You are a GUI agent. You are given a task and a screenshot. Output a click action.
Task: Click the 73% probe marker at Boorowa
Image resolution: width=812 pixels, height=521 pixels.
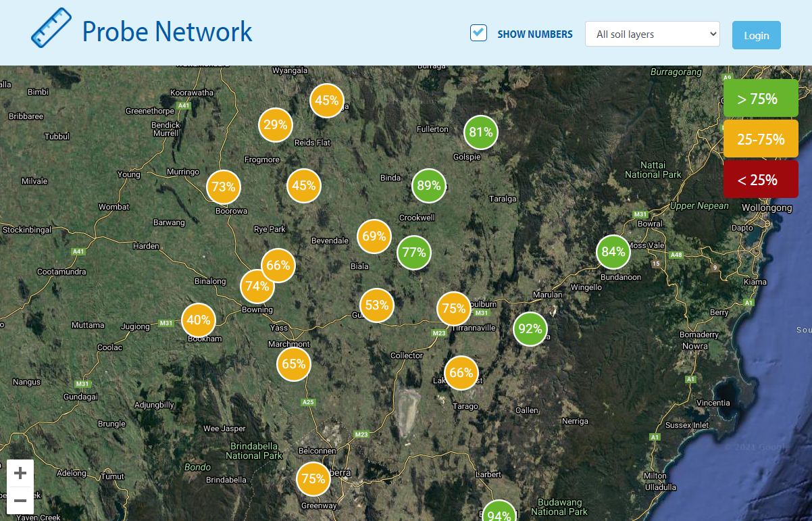(x=224, y=187)
